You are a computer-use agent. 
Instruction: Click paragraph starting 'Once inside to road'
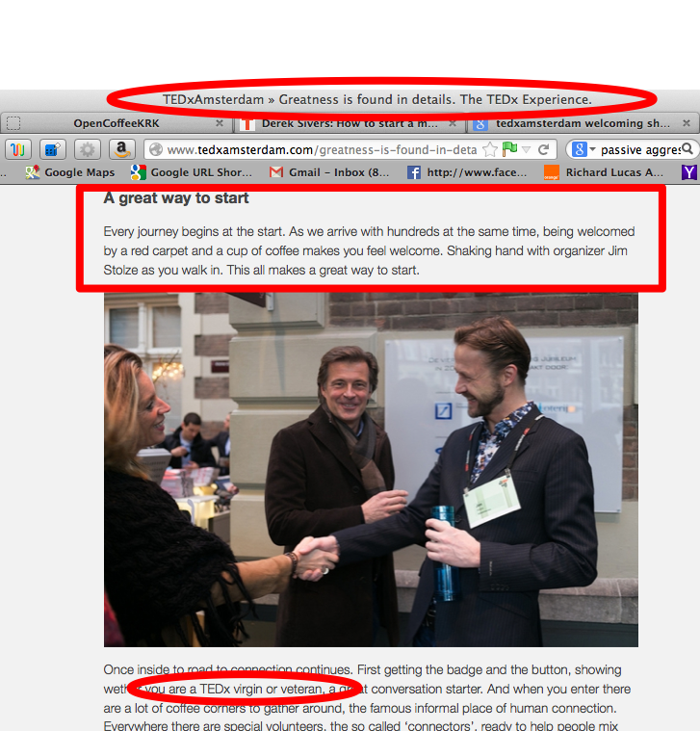[367, 698]
